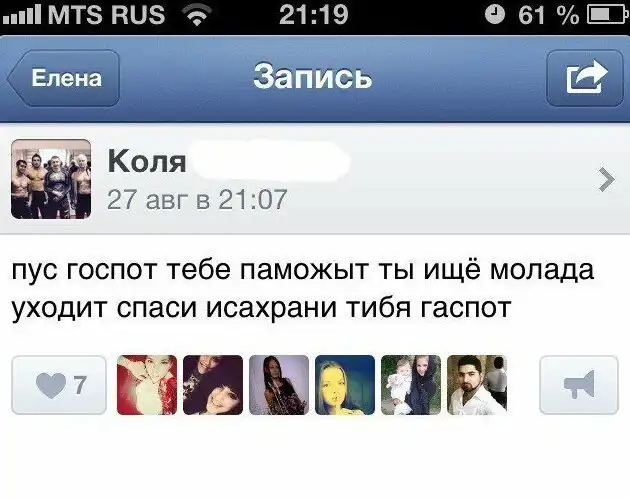Viewport: 630px width, 498px height.
Task: Tap the cellular signal bars
Action: 21,15
